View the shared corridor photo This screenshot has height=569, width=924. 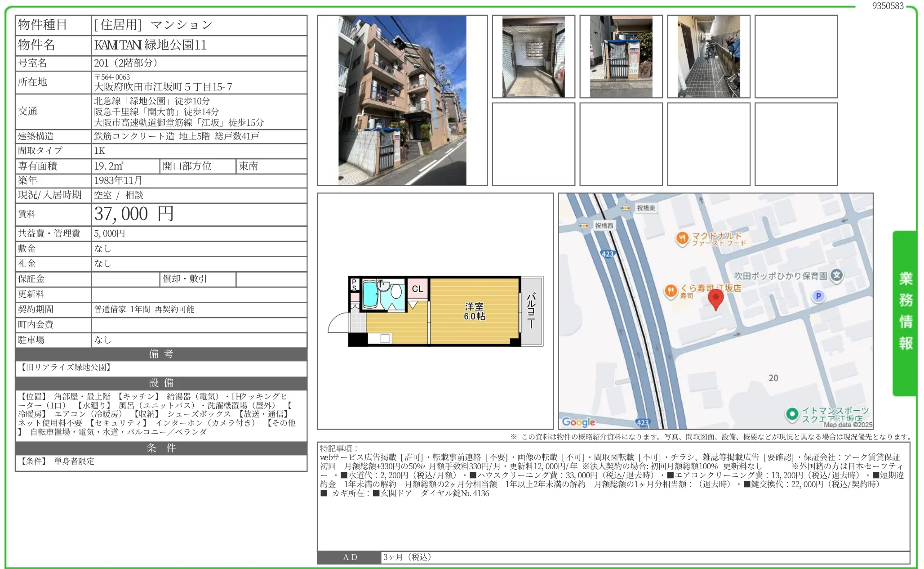tap(709, 55)
